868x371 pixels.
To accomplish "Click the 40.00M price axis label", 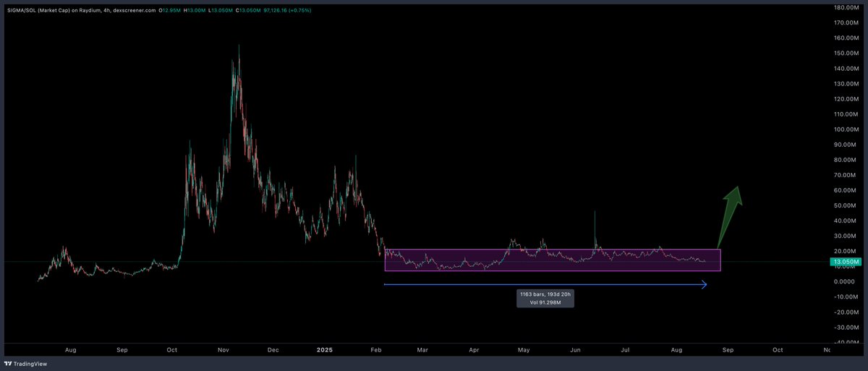I will click(x=843, y=221).
